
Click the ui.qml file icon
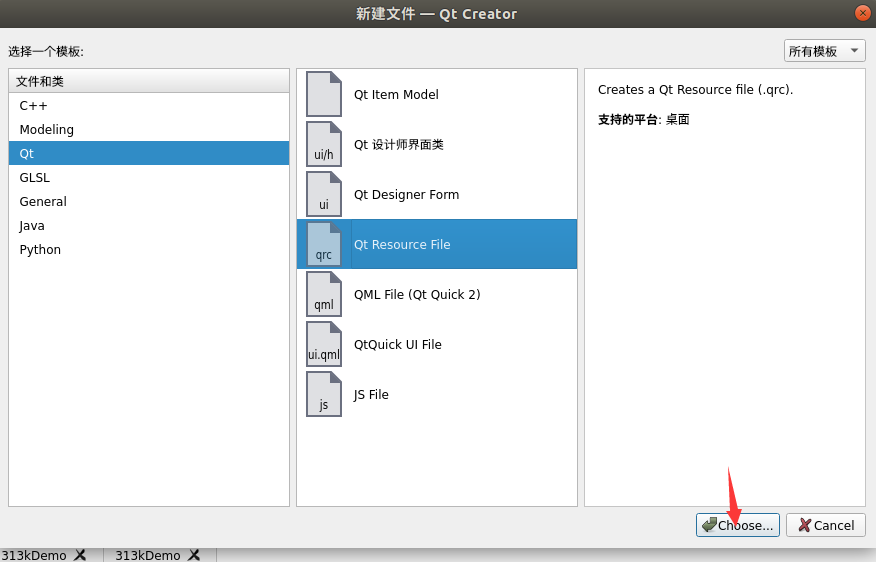323,344
